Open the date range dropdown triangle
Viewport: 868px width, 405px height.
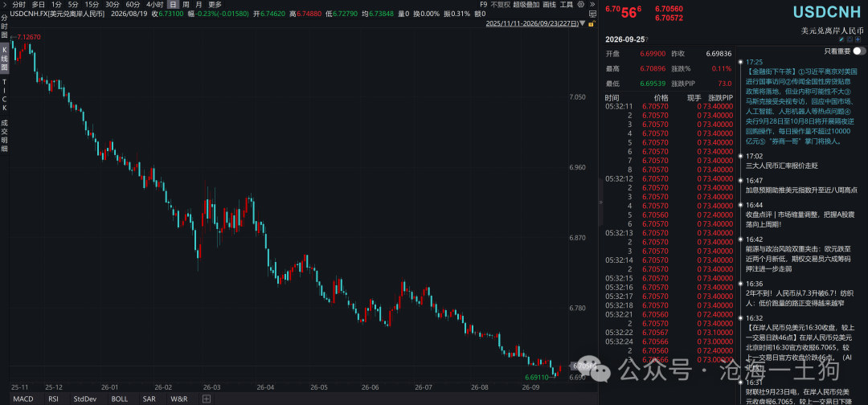tap(583, 23)
